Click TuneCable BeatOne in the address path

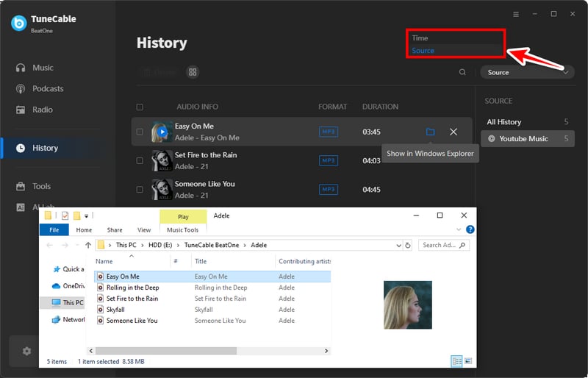tap(212, 245)
